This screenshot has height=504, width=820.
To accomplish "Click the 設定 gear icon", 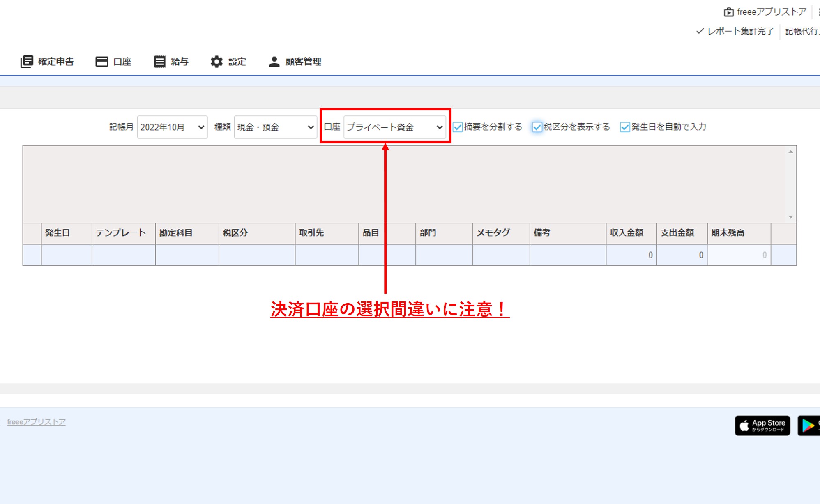I will pyautogui.click(x=217, y=62).
